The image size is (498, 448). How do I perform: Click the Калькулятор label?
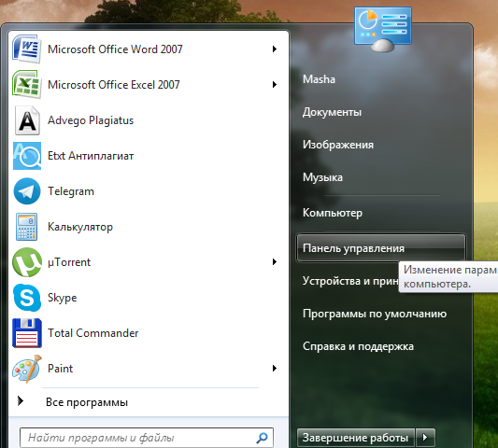pos(80,227)
